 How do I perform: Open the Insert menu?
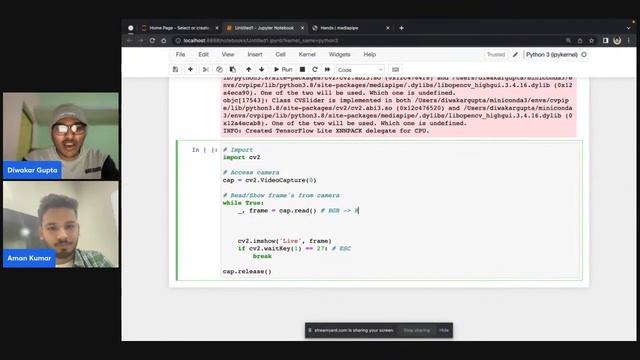(255, 54)
